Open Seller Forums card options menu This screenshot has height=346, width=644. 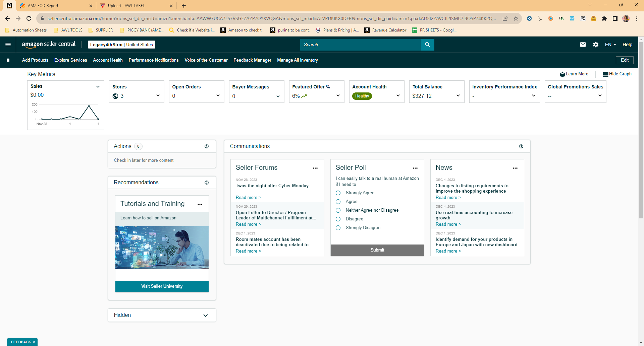coord(315,168)
